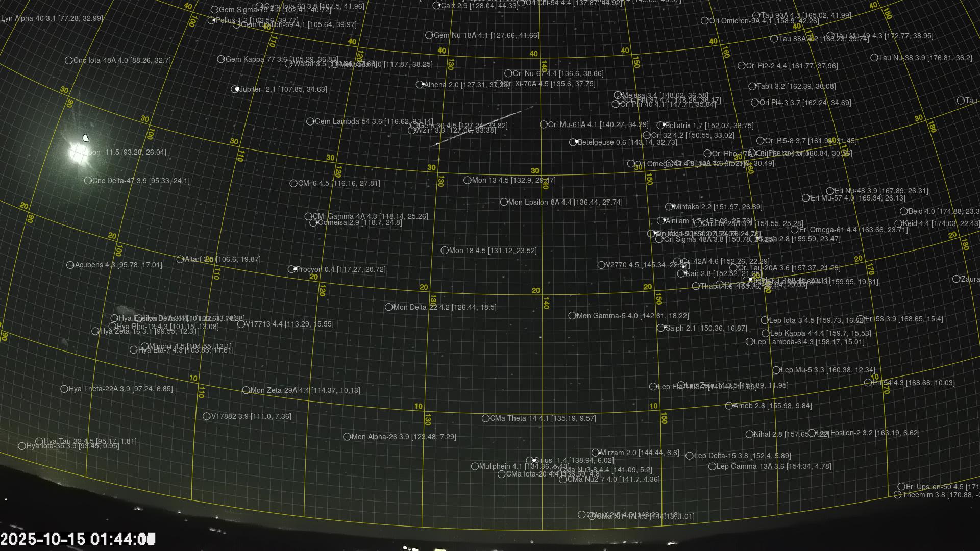This screenshot has width=980, height=551.
Task: Click the Pollux star marker circle
Action: (211, 20)
